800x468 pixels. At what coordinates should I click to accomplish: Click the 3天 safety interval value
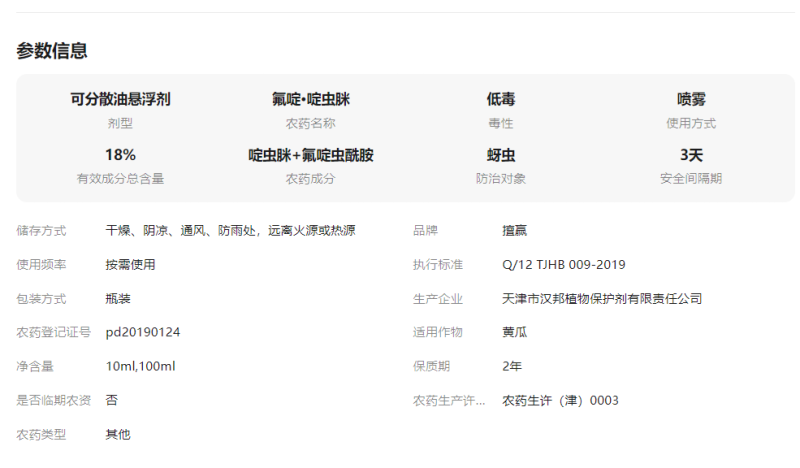(691, 155)
